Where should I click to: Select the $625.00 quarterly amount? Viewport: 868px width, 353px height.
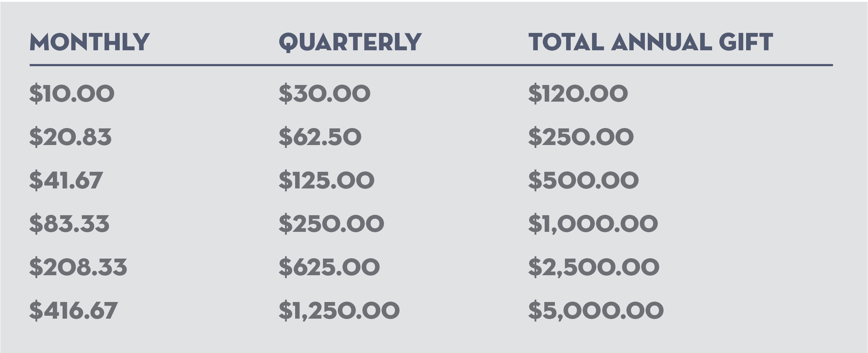tap(329, 267)
